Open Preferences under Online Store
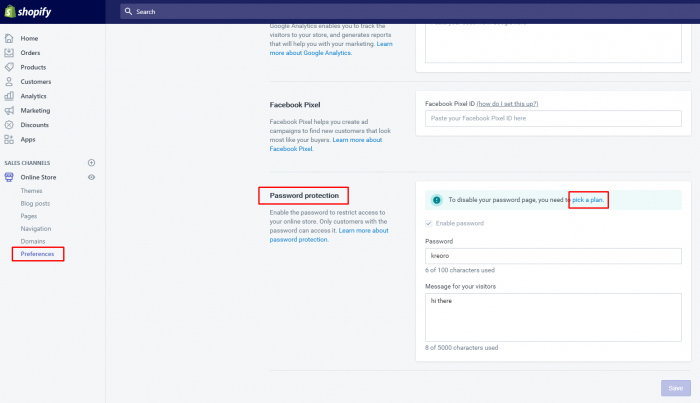The image size is (700, 403). (37, 254)
